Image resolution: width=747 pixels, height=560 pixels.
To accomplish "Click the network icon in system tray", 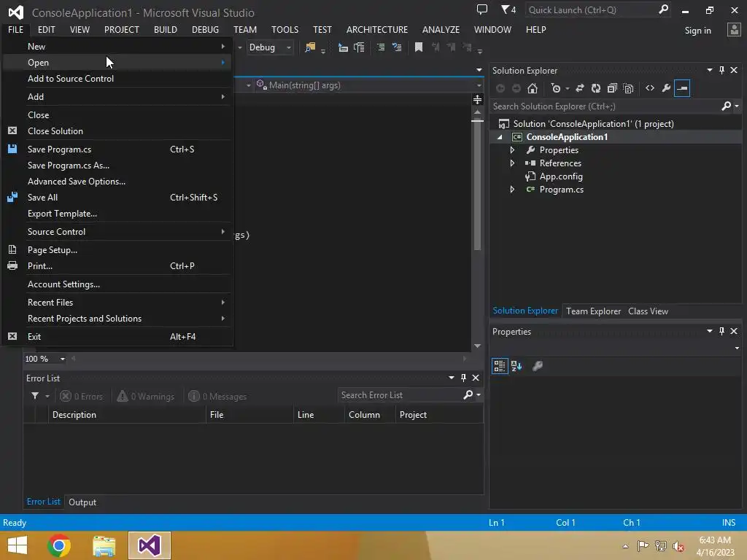I will 661,545.
